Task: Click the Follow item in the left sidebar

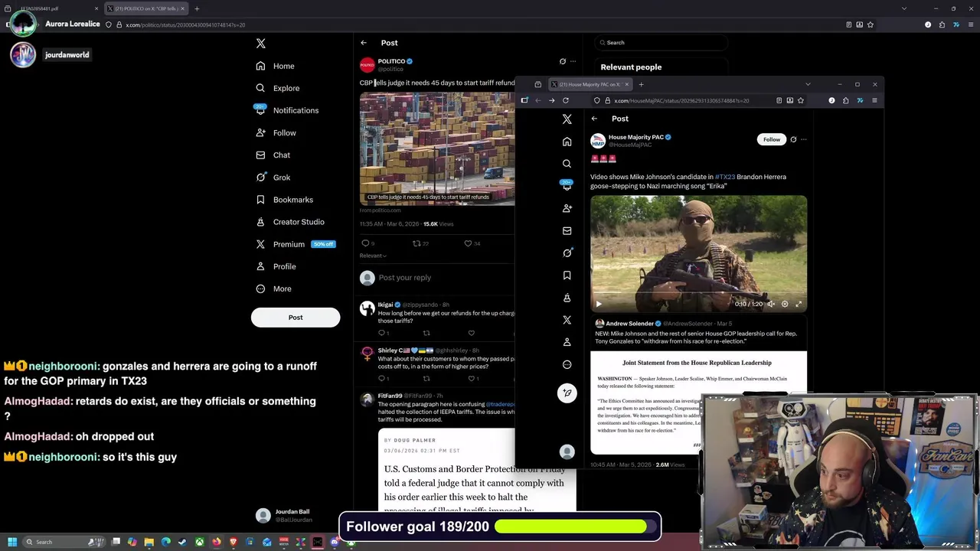Action: pos(276,132)
